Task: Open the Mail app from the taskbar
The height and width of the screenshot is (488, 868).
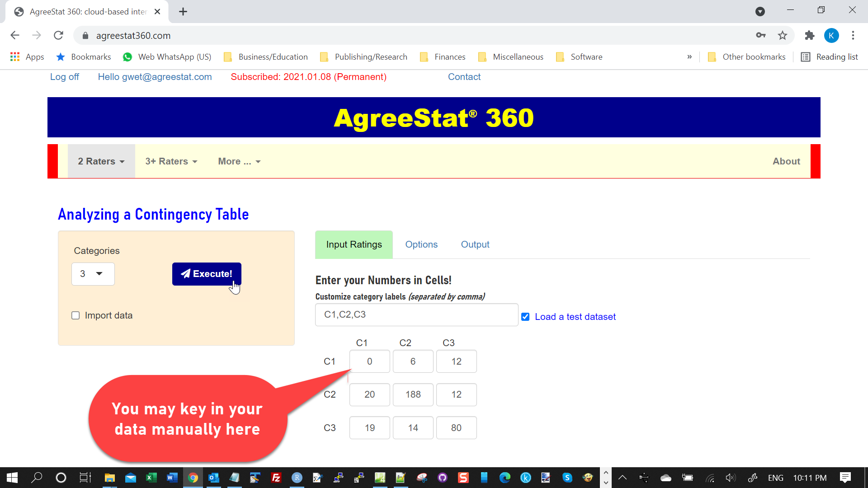Action: pos(131,478)
